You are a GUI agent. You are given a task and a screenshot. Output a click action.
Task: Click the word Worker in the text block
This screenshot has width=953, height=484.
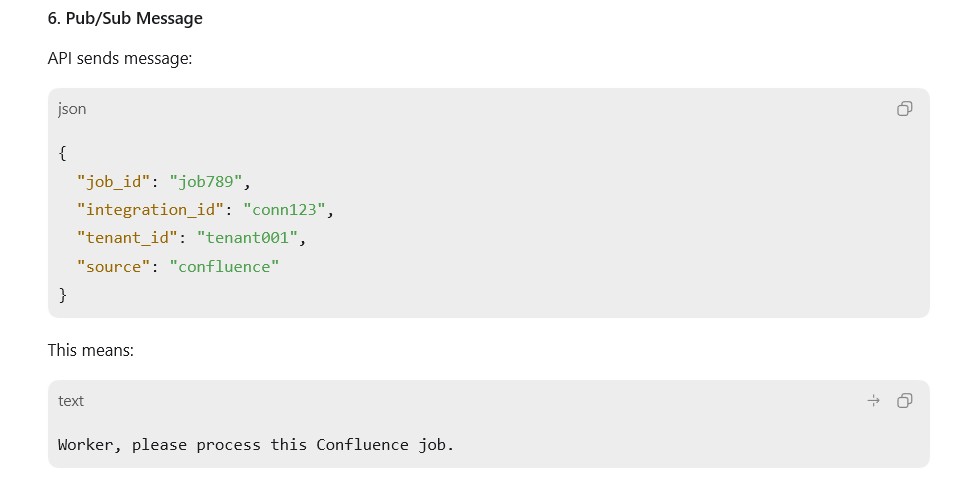point(85,444)
